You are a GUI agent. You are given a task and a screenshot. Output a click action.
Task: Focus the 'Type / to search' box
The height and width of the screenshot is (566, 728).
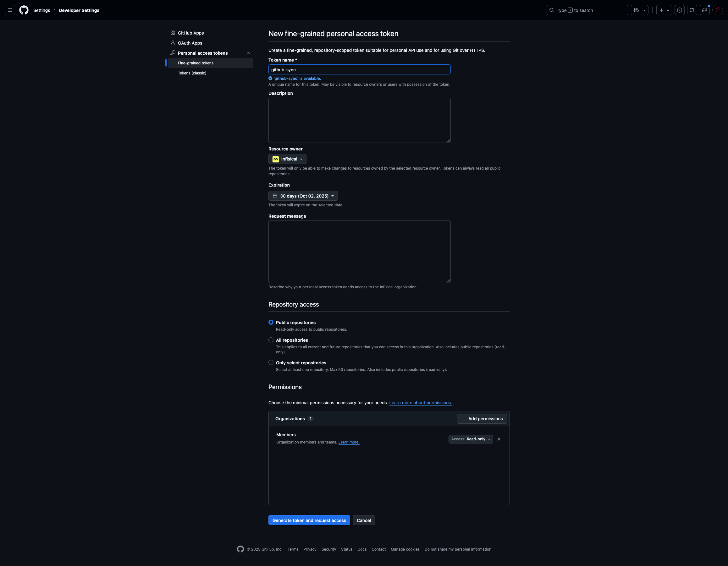(x=587, y=10)
